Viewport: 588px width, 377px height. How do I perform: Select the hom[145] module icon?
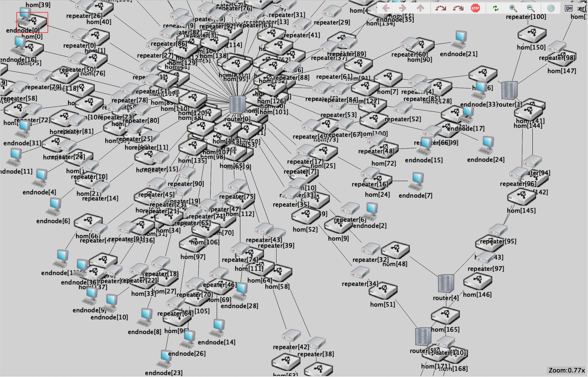[522, 197]
